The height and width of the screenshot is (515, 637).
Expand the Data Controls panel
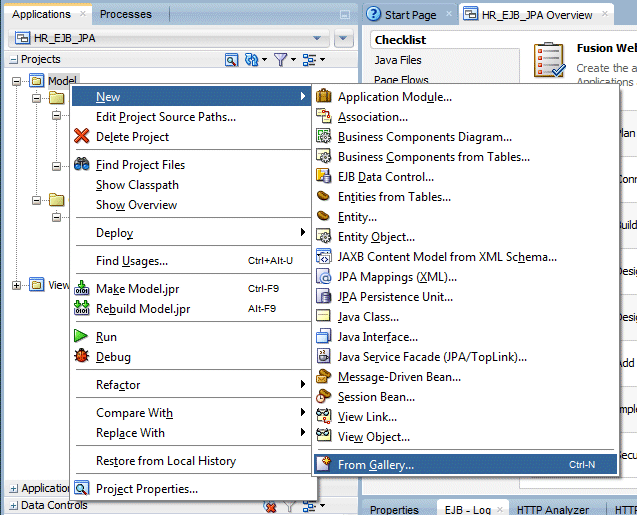(x=13, y=506)
